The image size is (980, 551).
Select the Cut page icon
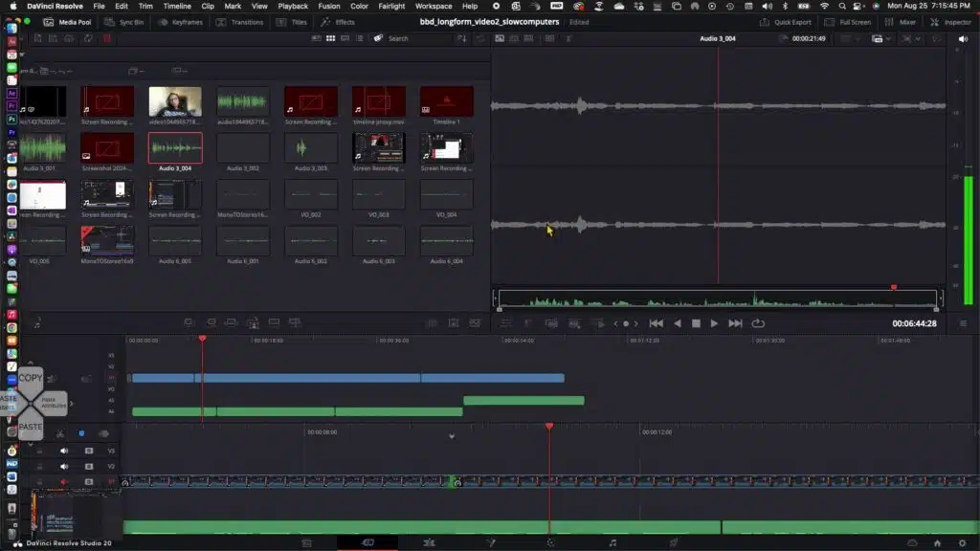click(x=367, y=540)
